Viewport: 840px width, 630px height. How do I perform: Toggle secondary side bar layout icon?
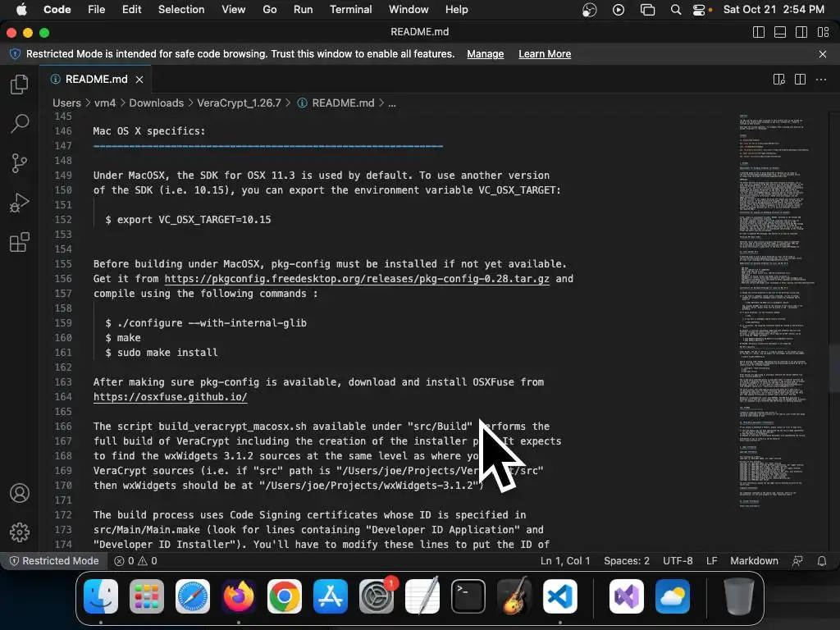click(801, 32)
